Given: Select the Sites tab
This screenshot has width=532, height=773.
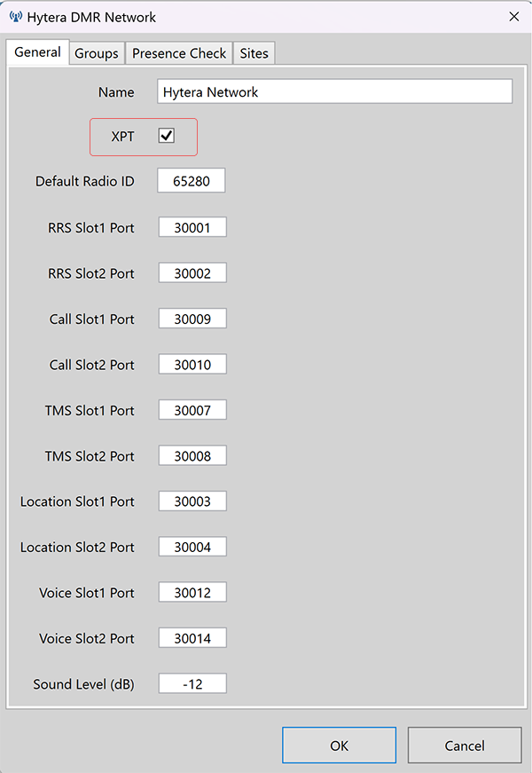Looking at the screenshot, I should (x=254, y=53).
